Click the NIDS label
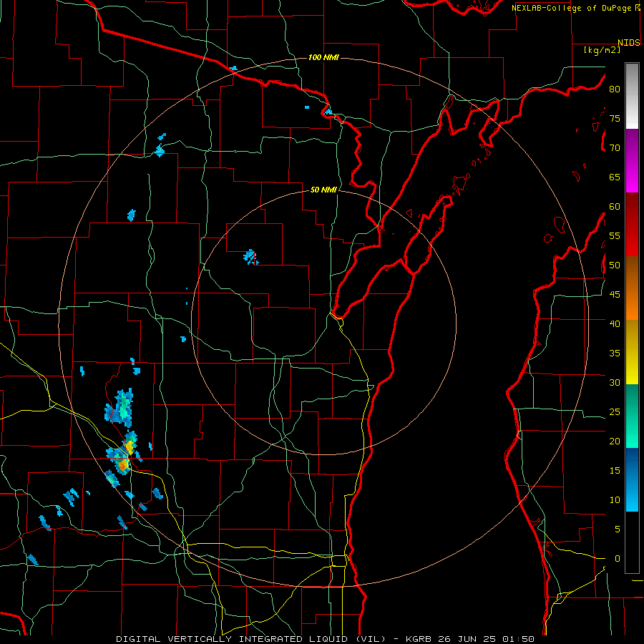This screenshot has height=644, width=644. (x=628, y=43)
